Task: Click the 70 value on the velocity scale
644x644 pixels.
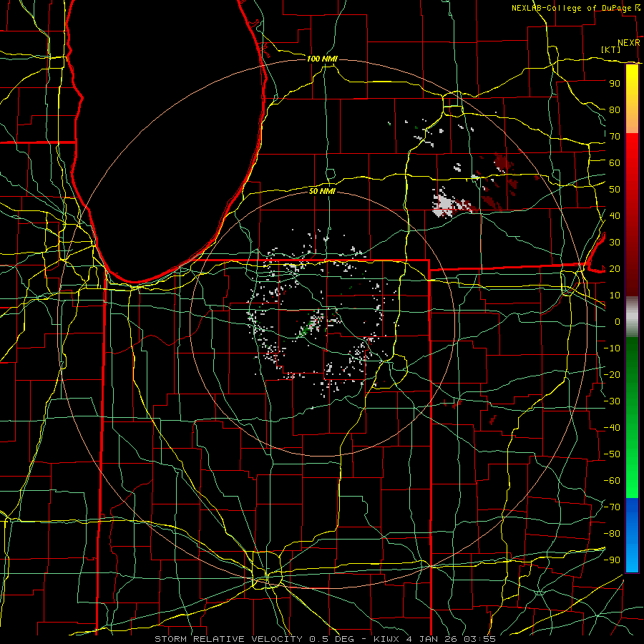Action: pyautogui.click(x=615, y=137)
